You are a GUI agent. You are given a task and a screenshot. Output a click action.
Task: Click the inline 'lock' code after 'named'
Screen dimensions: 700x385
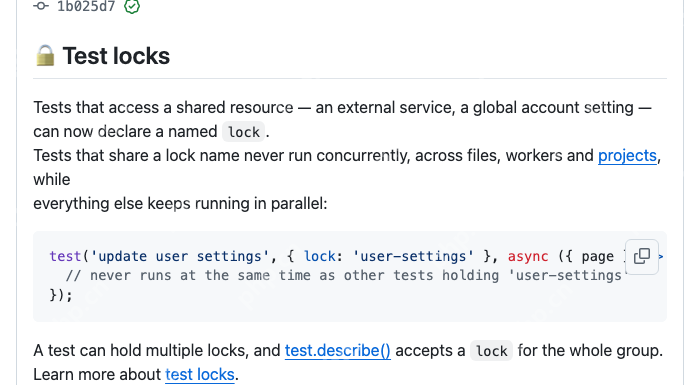pos(244,132)
